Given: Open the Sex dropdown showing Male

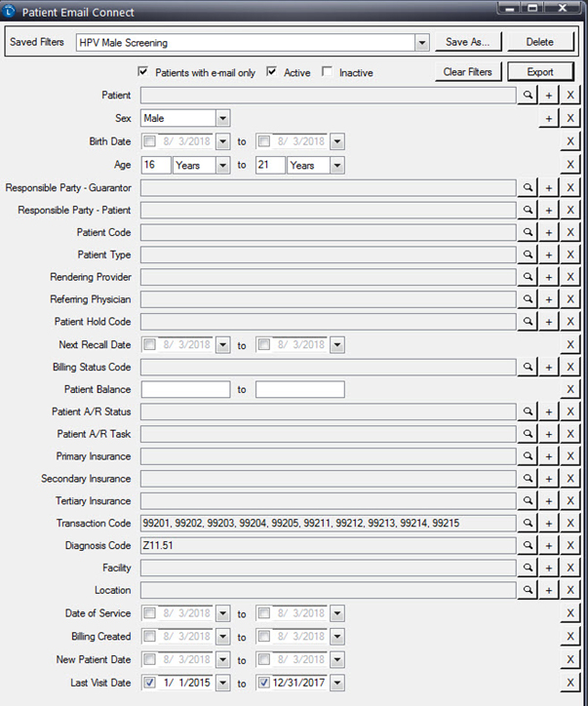Looking at the screenshot, I should click(223, 118).
